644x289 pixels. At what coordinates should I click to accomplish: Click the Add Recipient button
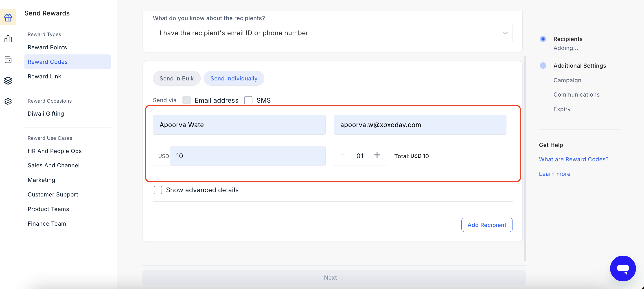487,225
